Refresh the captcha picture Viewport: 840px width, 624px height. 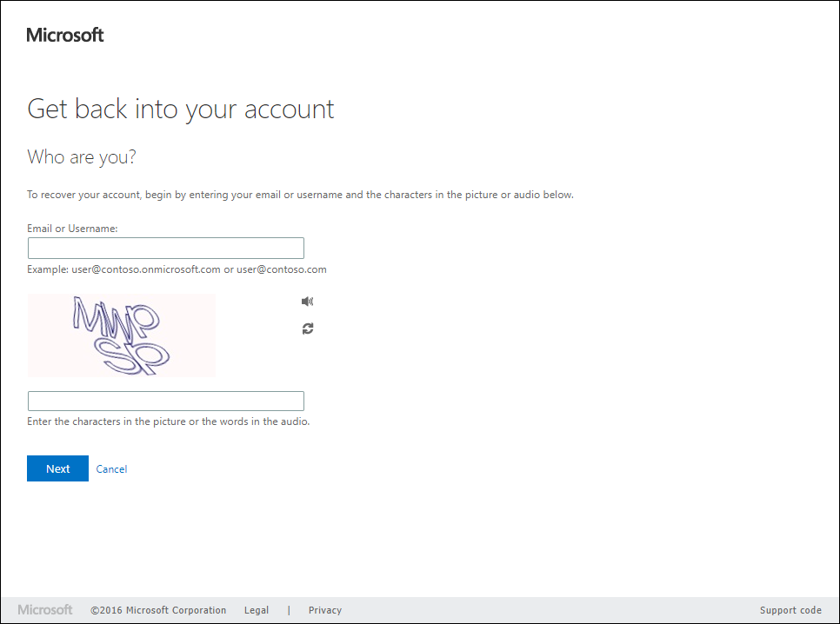(x=308, y=329)
